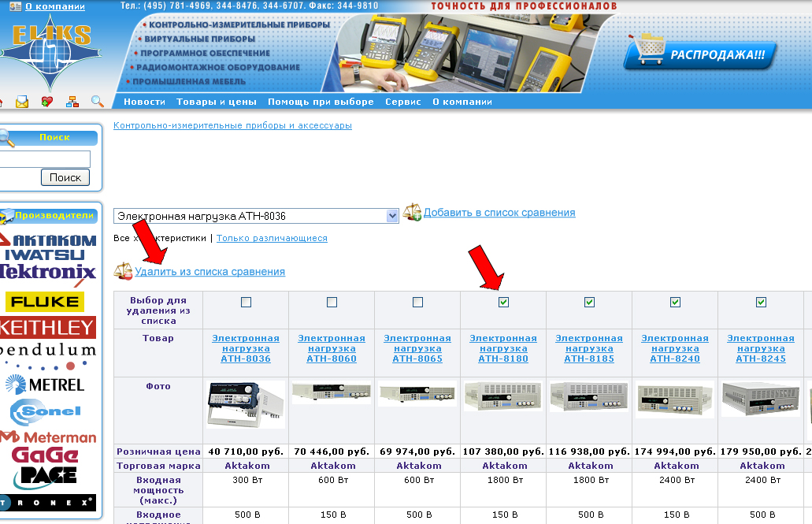
Task: Open Электронная нагрузка ATH-8180 product link
Action: tap(503, 348)
